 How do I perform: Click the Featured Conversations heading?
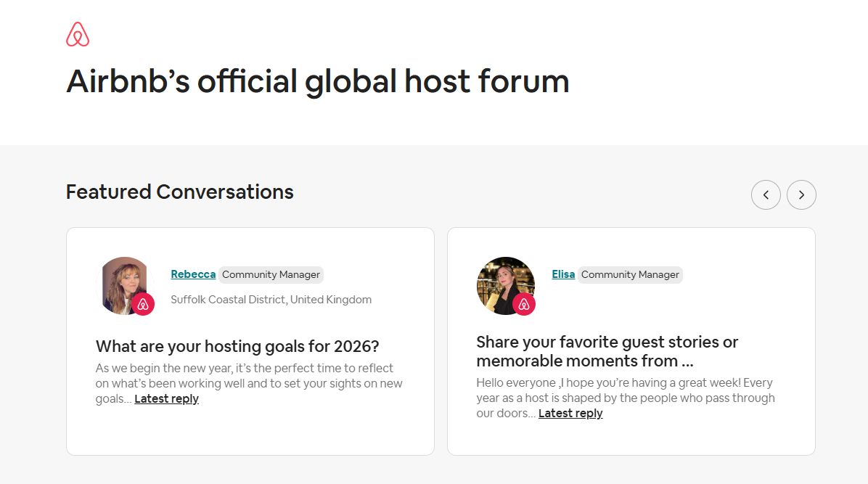pyautogui.click(x=180, y=192)
